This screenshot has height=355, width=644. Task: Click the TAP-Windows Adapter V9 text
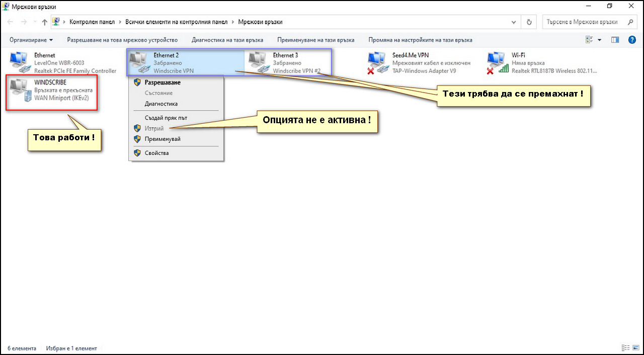pyautogui.click(x=424, y=71)
